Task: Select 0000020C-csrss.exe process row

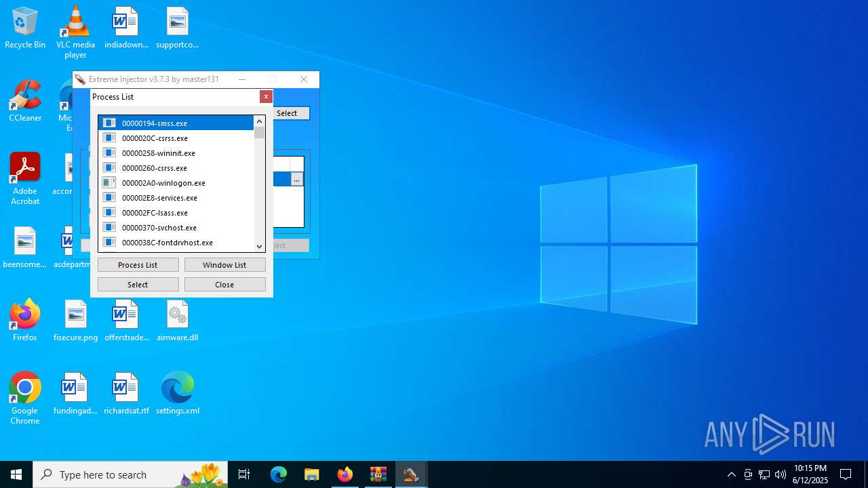Action: 176,138
